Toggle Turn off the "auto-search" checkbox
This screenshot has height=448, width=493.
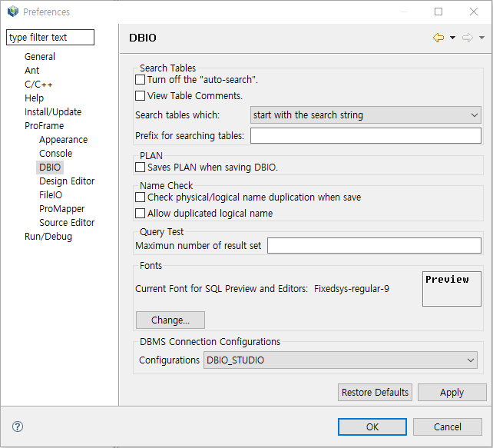(x=140, y=79)
